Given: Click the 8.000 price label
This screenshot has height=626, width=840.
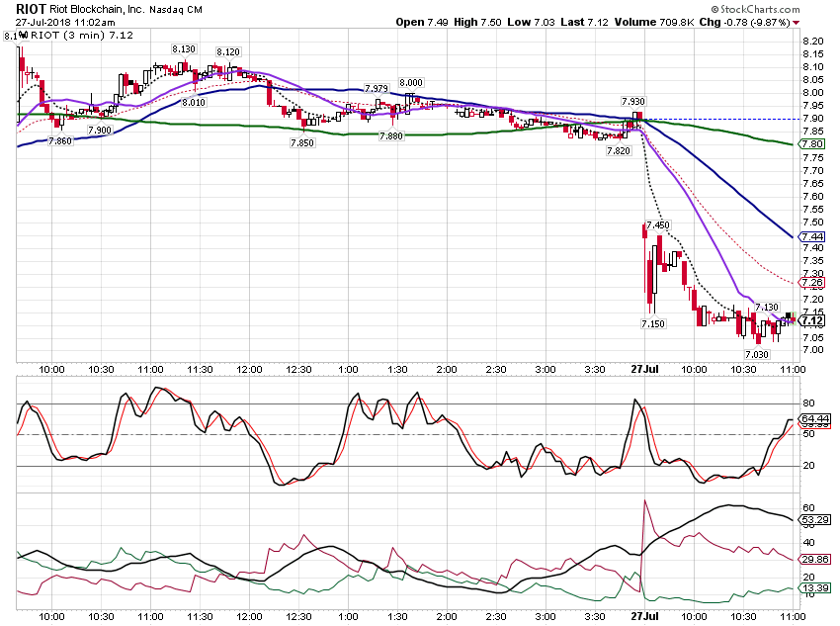Looking at the screenshot, I should [x=411, y=82].
